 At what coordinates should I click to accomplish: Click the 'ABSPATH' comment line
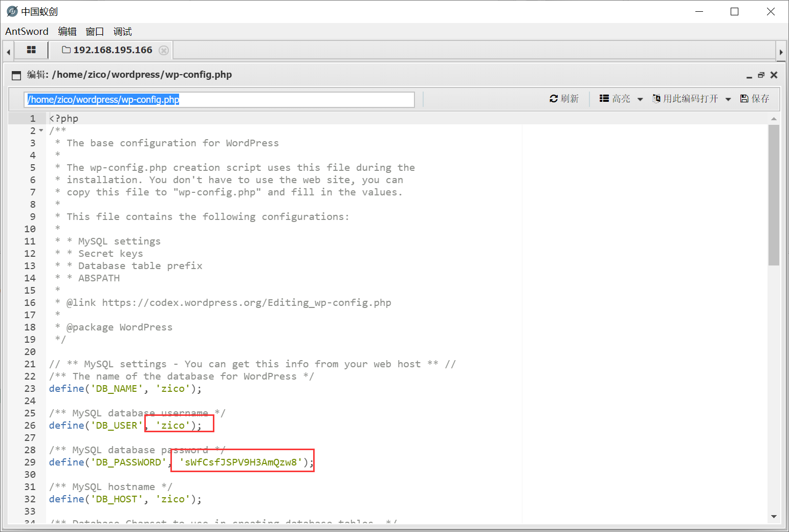(99, 278)
